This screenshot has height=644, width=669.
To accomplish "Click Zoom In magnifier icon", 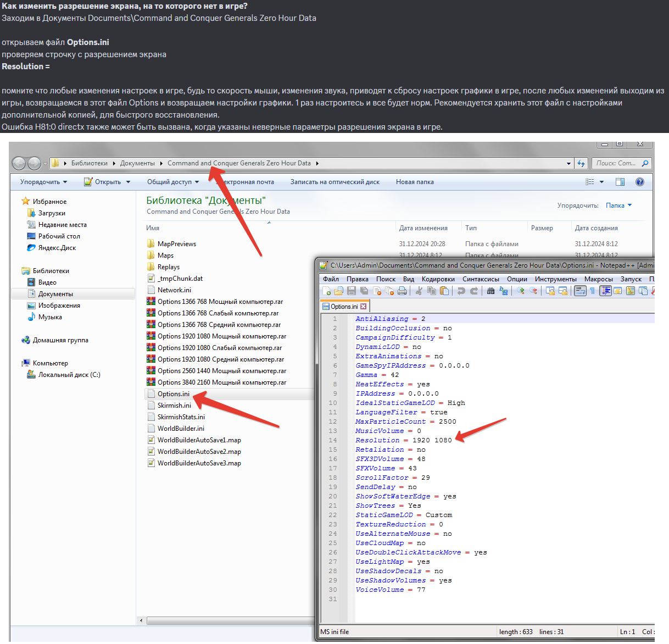I will click(x=520, y=291).
